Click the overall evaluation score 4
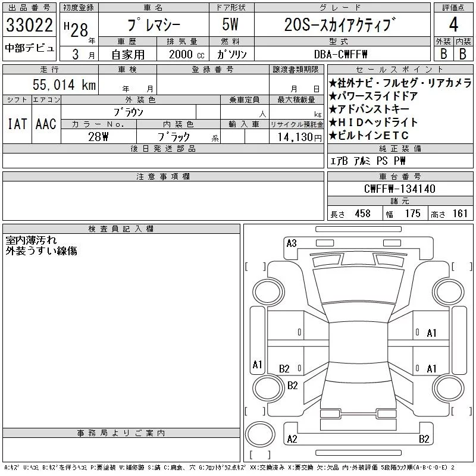Viewport: 476px width, 476px height. pos(453,24)
